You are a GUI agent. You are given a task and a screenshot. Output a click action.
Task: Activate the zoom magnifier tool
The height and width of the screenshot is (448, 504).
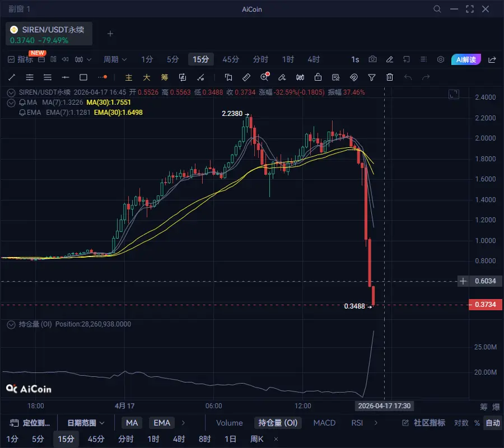point(264,77)
